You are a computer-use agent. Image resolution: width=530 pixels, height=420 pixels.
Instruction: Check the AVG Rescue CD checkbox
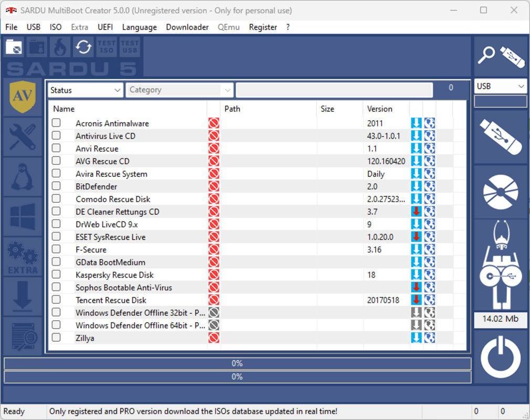[x=56, y=160]
